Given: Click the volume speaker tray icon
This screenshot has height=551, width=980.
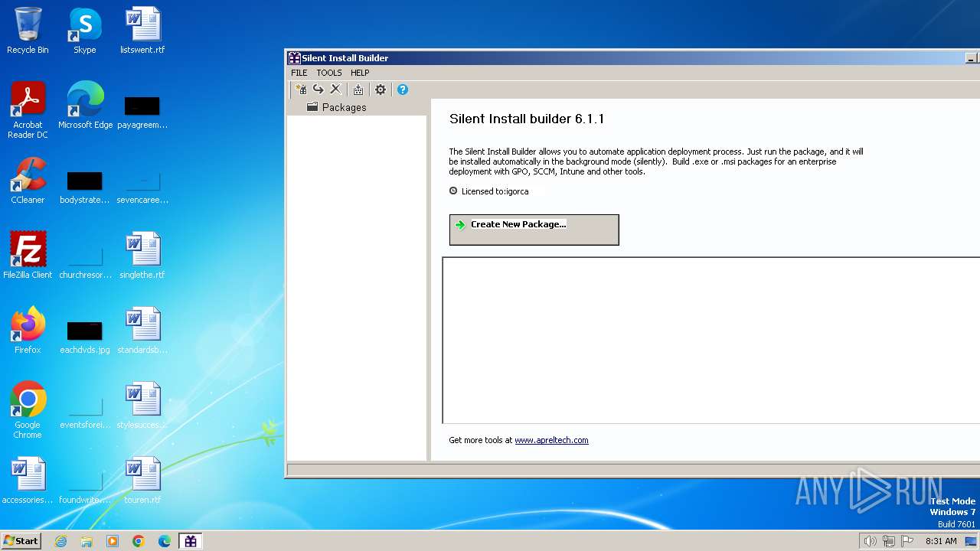Looking at the screenshot, I should (x=870, y=541).
